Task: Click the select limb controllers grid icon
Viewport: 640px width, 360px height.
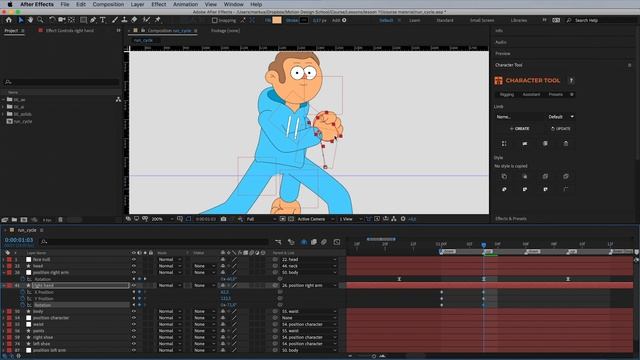Action: 504,143
